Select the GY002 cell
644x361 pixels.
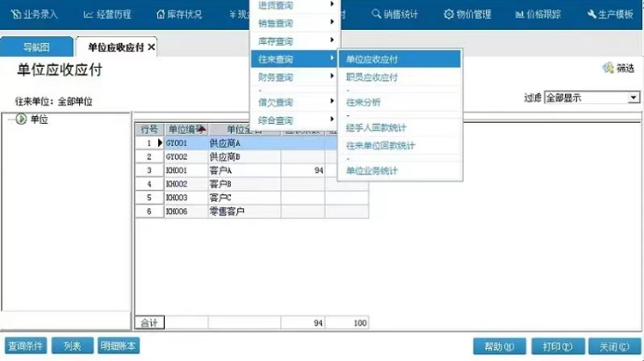click(186, 157)
